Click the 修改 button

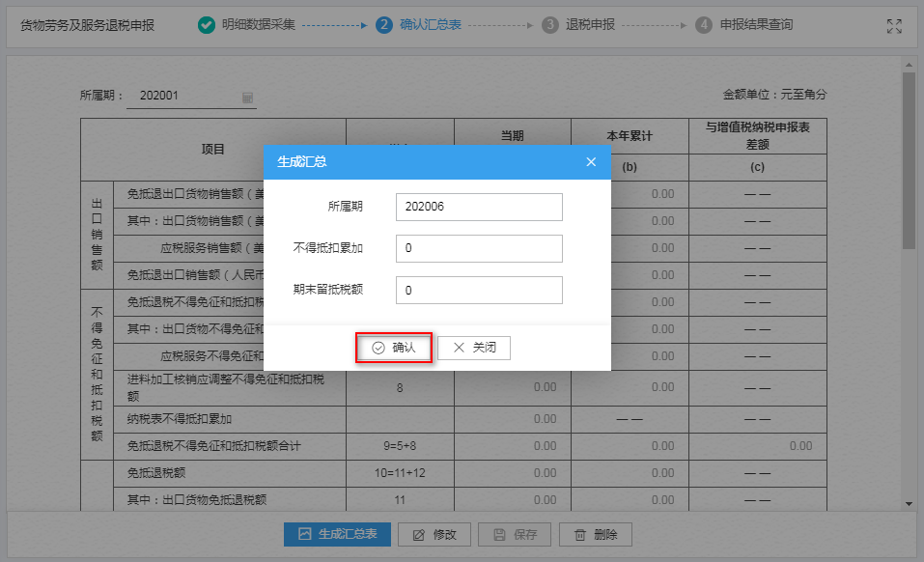pos(434,534)
